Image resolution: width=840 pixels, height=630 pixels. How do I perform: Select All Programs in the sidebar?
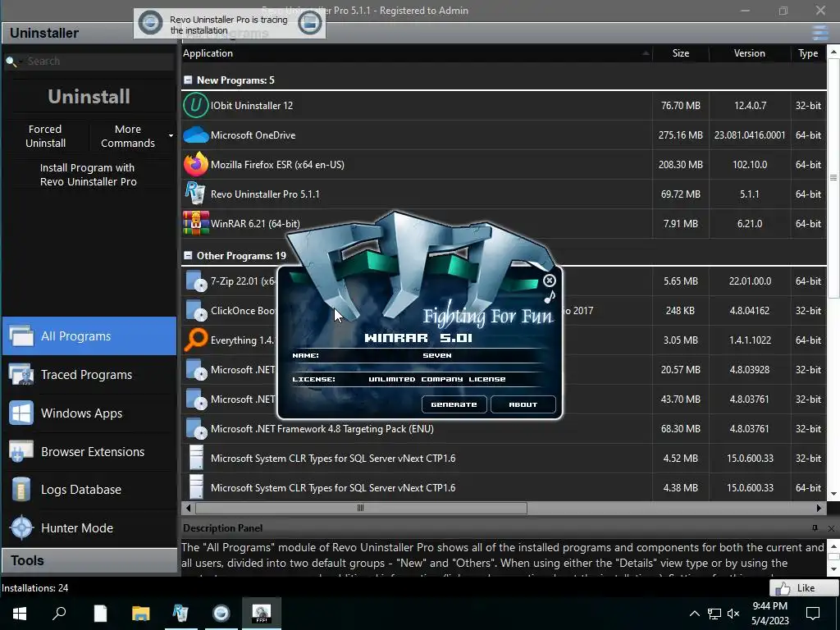(89, 336)
